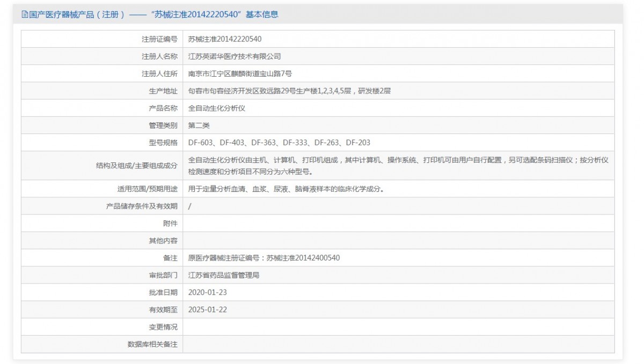Viewport: 644px width, 364px height.
Task: Select production address starting with 句容市句容经济开发区
Action: tap(289, 91)
